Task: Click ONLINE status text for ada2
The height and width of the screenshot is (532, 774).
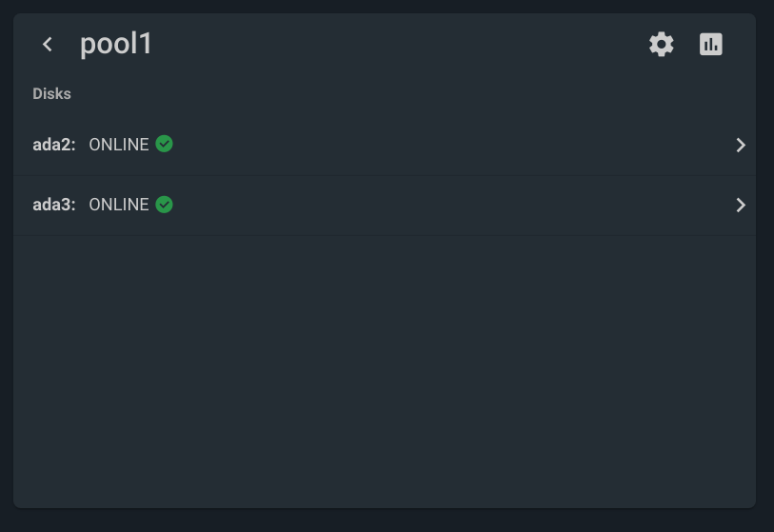Action: tap(118, 145)
